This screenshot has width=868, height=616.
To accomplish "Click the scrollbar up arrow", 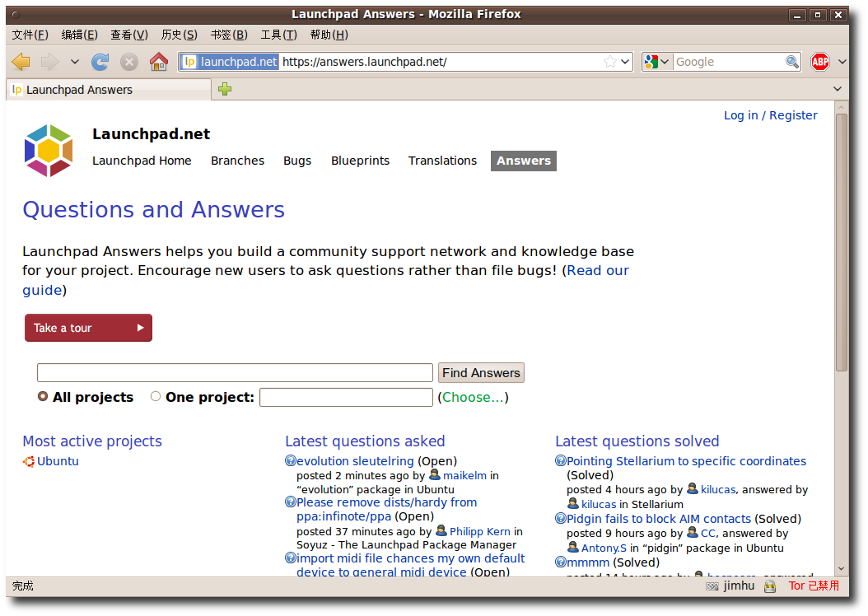I will [842, 107].
